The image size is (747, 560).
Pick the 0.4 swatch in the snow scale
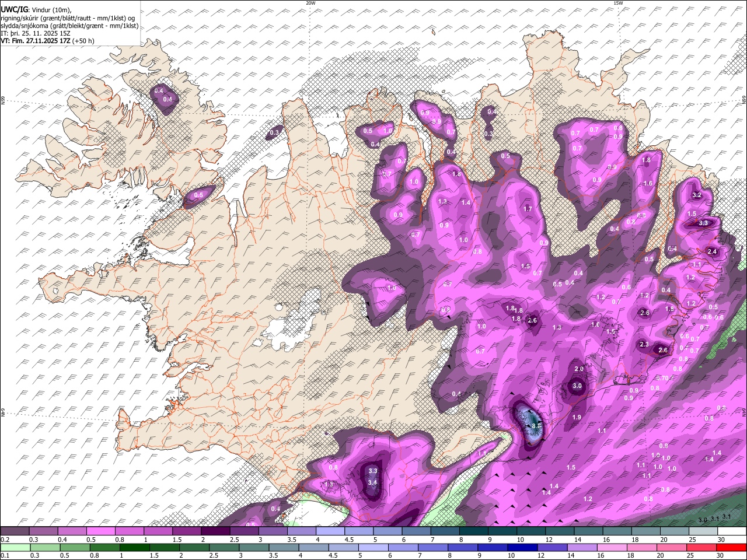click(72, 531)
